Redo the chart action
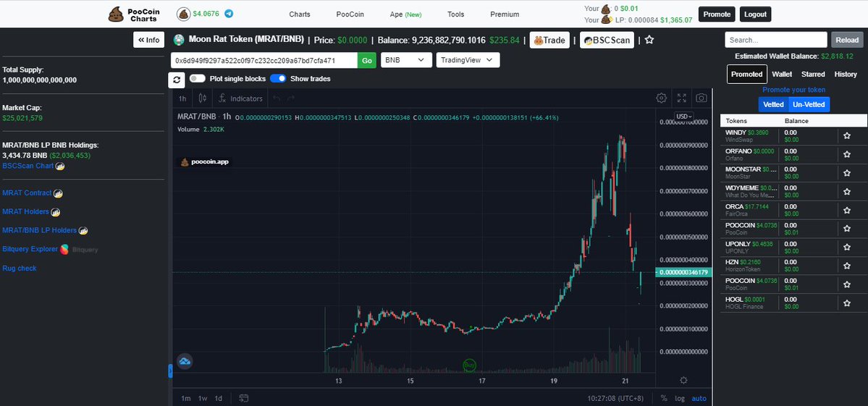This screenshot has width=868, height=406. (291, 98)
